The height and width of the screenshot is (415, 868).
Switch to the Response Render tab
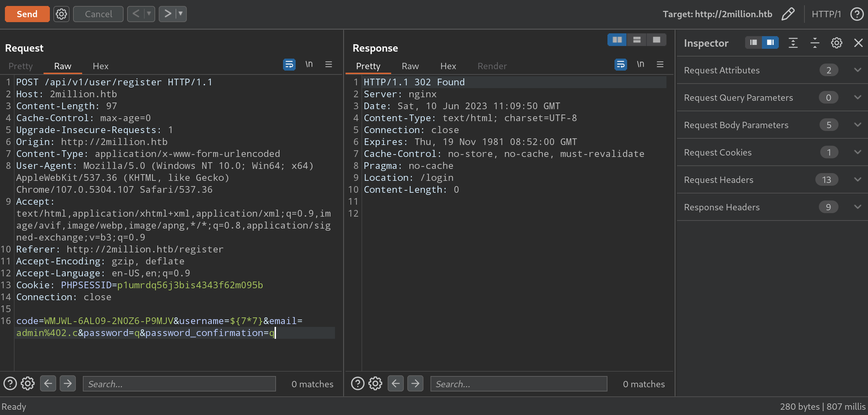click(492, 66)
